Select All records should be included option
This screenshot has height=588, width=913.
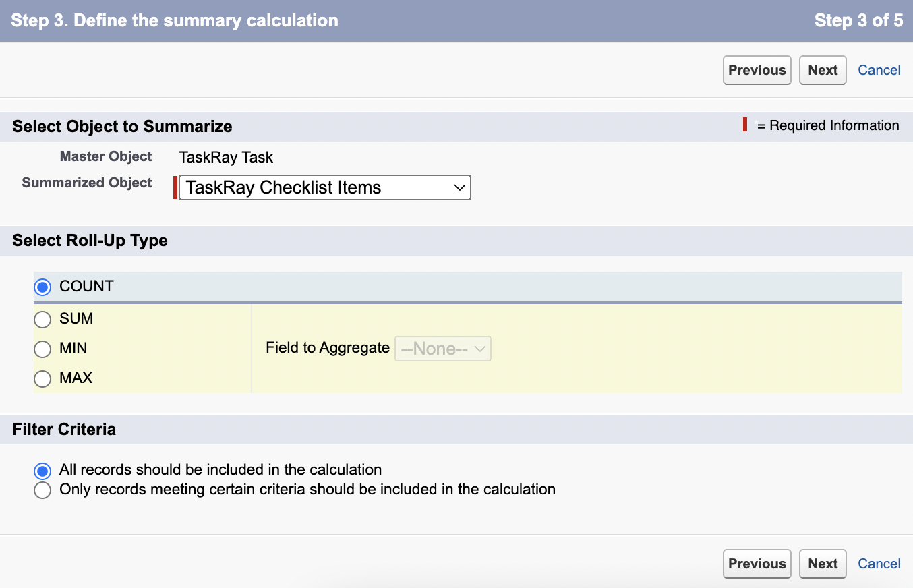[42, 471]
